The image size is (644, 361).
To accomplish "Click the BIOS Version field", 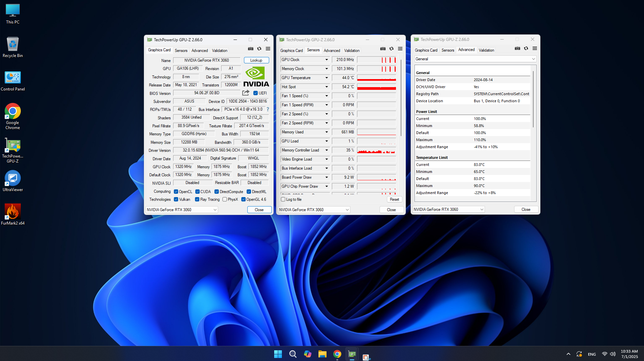I will coord(207,93).
